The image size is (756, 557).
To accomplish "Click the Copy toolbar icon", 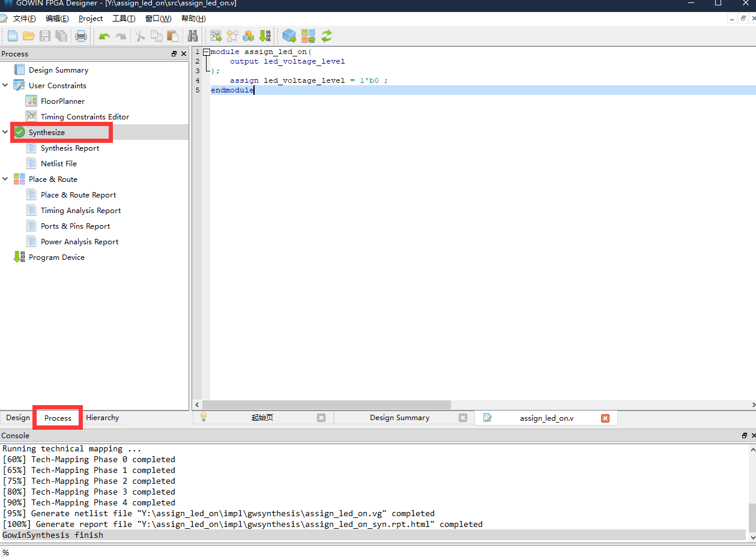I will (157, 36).
